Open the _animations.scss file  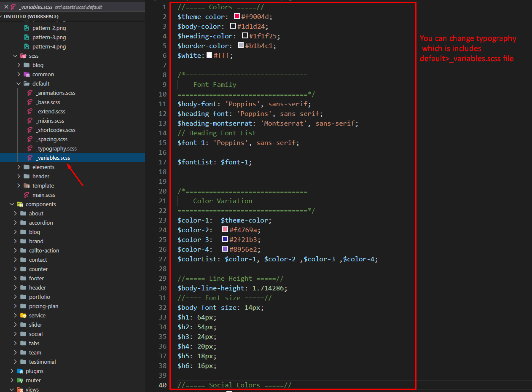(x=56, y=93)
